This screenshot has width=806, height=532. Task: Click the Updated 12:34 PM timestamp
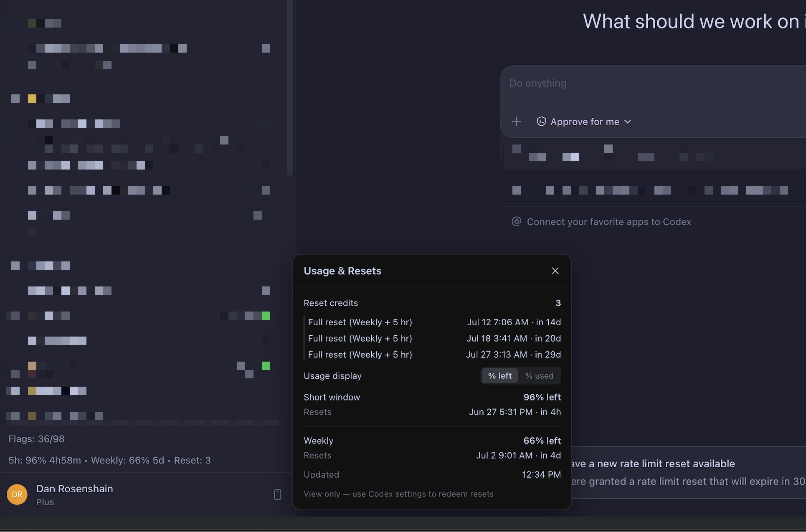pos(541,475)
